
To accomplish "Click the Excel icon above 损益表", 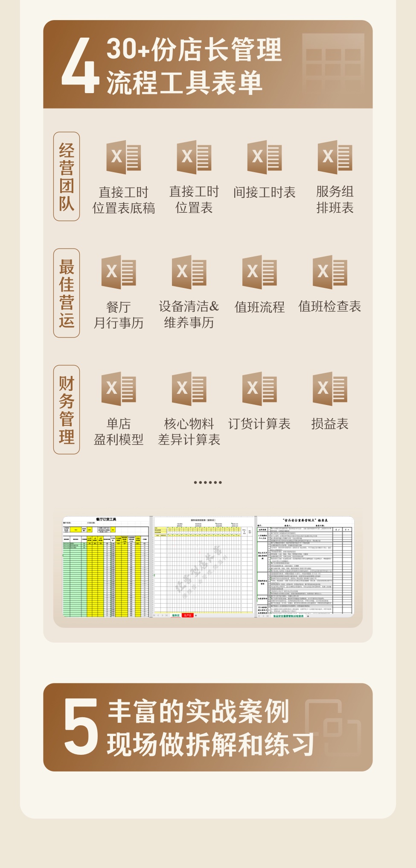I will click(330, 389).
